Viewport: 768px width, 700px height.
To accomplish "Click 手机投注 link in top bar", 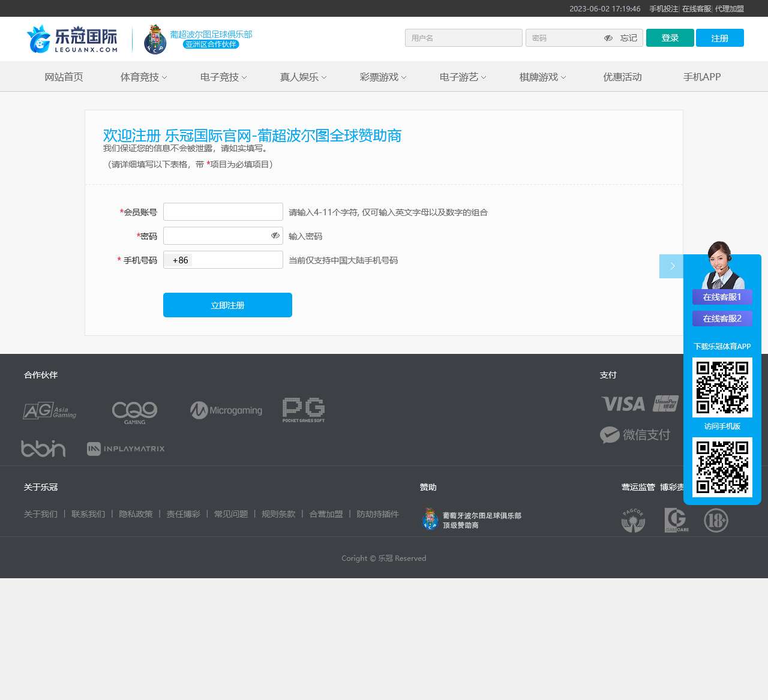I will (664, 8).
